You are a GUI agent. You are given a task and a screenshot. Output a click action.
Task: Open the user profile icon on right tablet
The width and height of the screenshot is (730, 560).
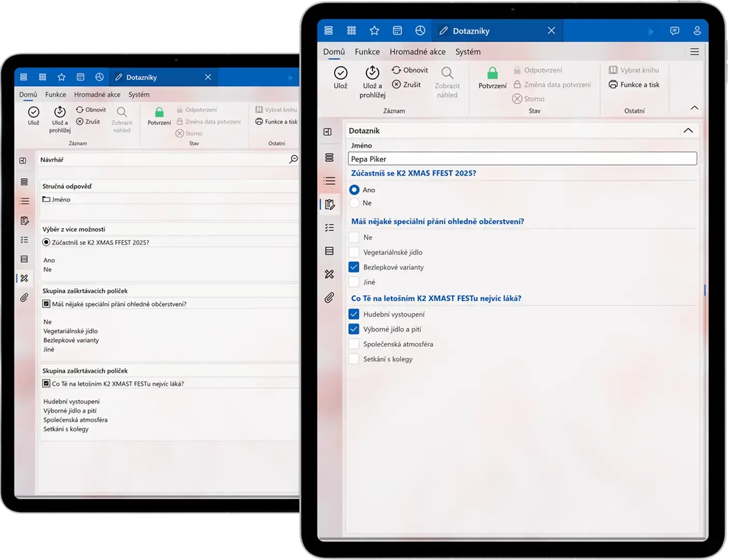pyautogui.click(x=697, y=31)
